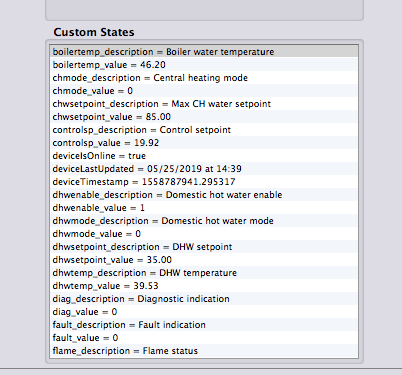Click the deviceIsOnline = true row

[x=204, y=156]
